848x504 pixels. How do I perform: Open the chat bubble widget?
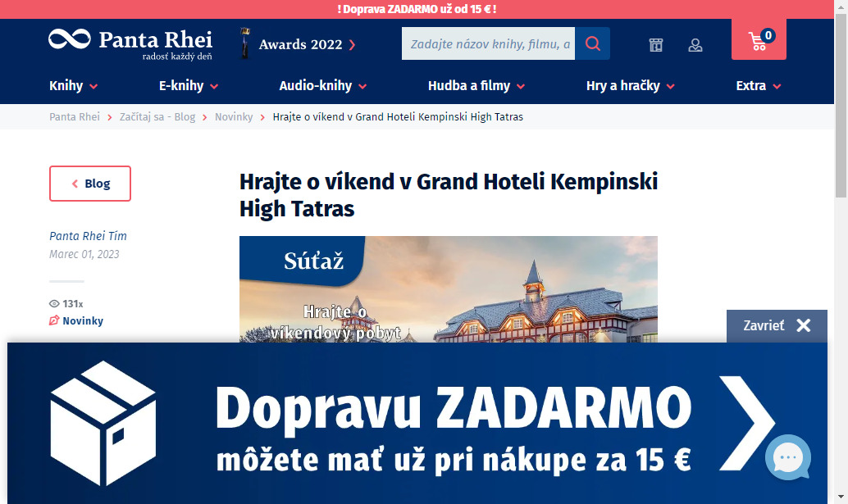[788, 457]
